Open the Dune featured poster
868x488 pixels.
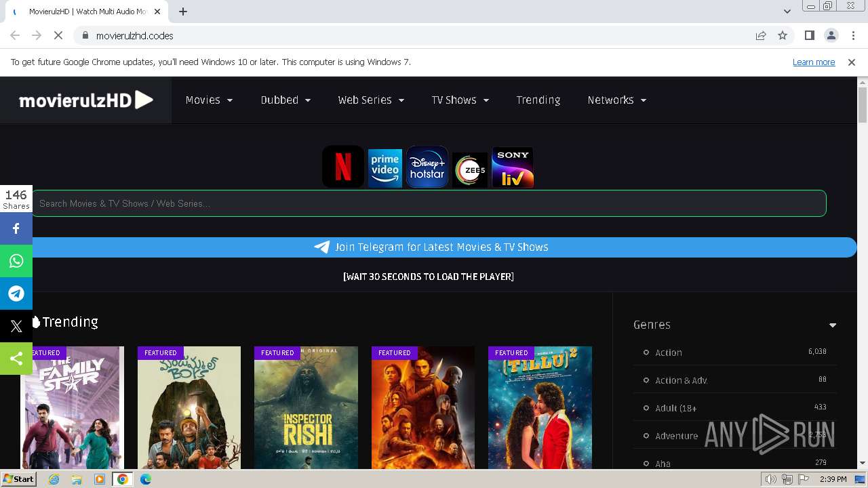(x=423, y=407)
